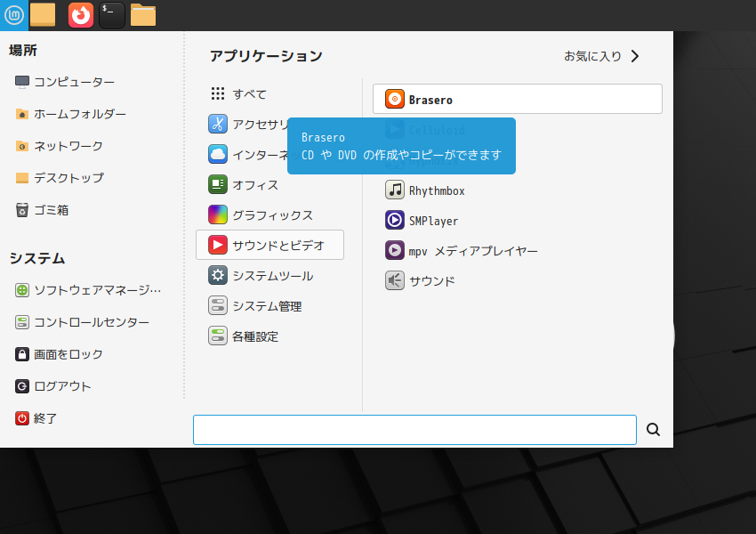Open Software Manager icon
This screenshot has width=756, height=534.
pos(21,290)
